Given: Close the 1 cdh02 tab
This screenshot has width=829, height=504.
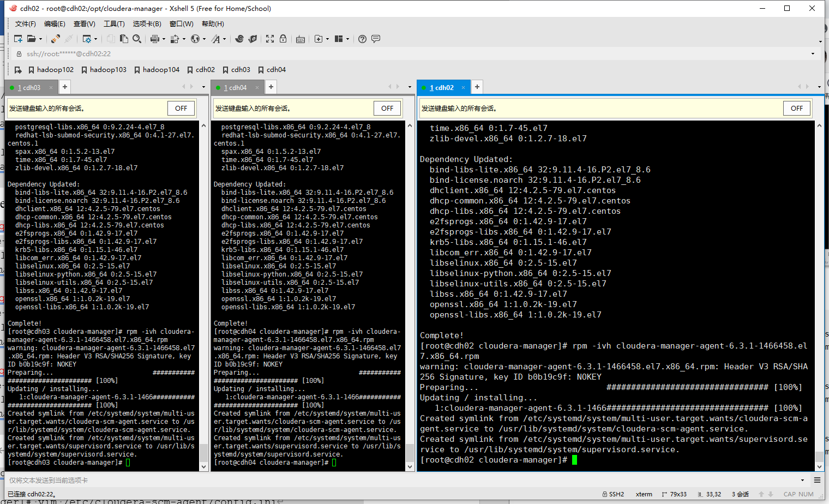Looking at the screenshot, I should (463, 87).
